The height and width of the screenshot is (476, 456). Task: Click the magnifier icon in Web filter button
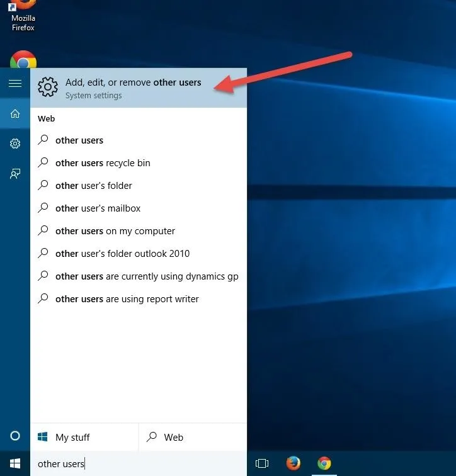152,437
